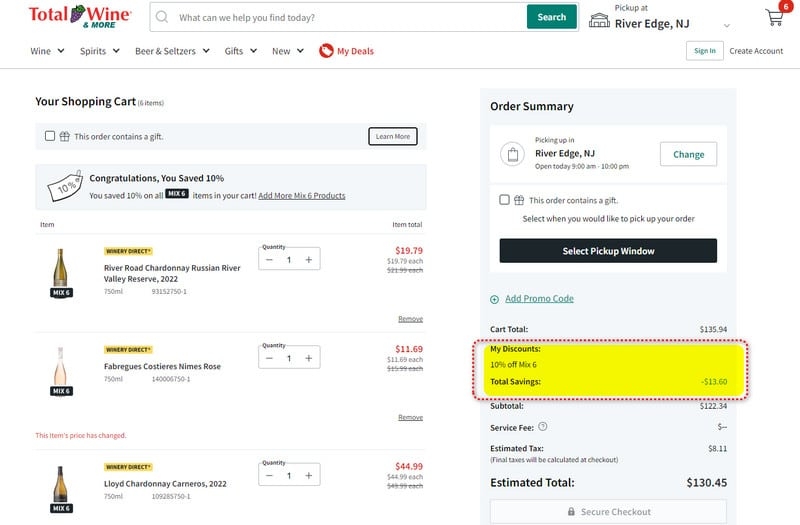Open the Gifts menu
The image size is (800, 525).
pos(240,51)
